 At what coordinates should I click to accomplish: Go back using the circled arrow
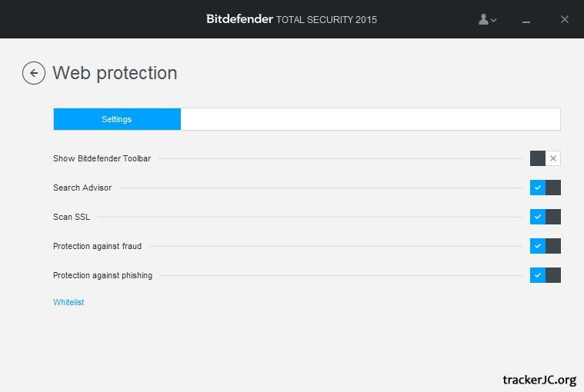click(34, 73)
